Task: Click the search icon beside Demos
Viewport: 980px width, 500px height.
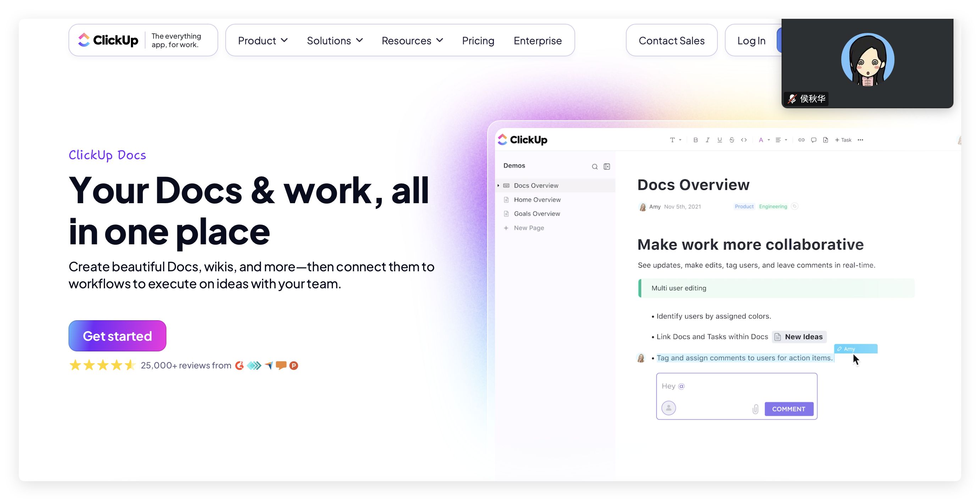Action: point(594,167)
